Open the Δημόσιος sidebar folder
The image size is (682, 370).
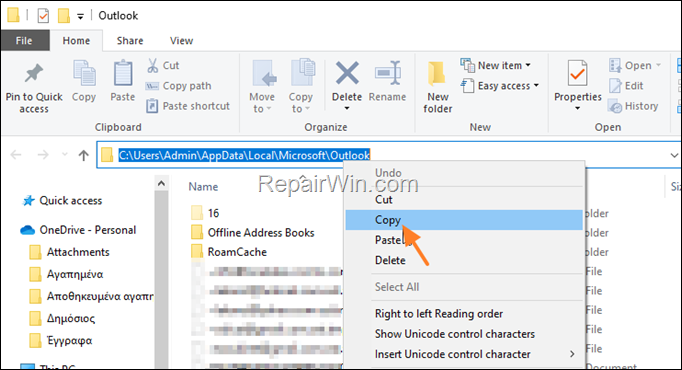tap(62, 318)
